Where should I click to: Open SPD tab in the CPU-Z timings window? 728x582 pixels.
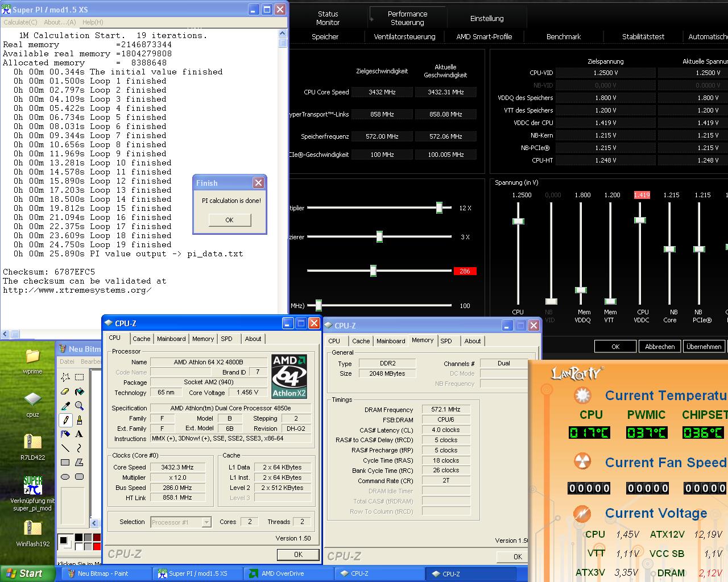(446, 341)
